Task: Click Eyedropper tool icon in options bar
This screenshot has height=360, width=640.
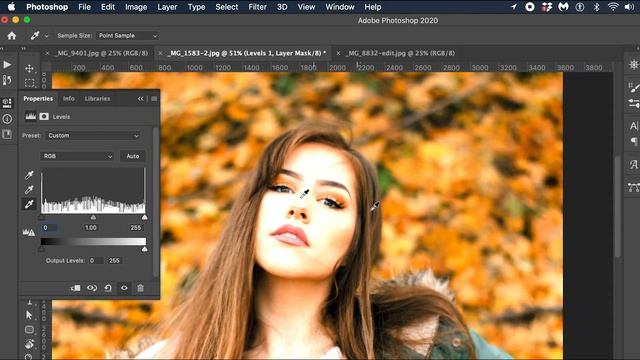Action: click(x=35, y=36)
